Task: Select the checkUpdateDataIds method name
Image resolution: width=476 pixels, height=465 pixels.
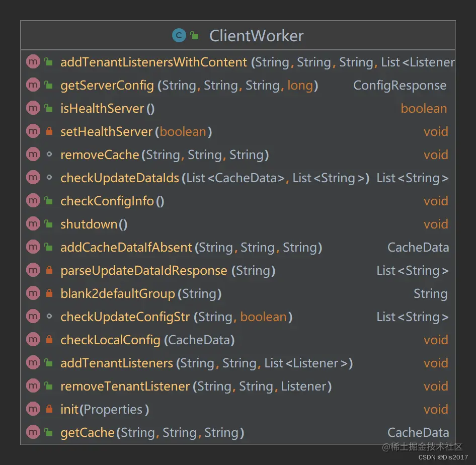Action: pyautogui.click(x=120, y=179)
